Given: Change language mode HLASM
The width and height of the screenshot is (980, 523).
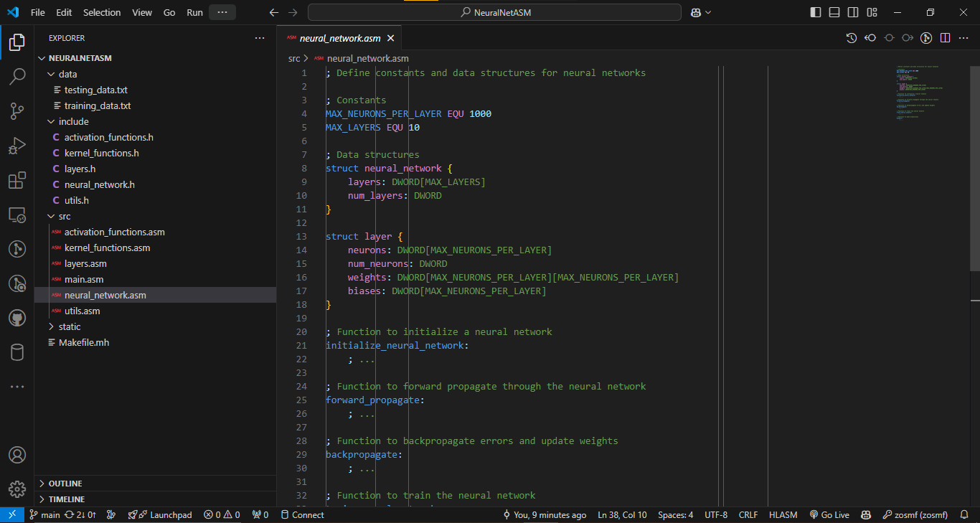Looking at the screenshot, I should 783,514.
